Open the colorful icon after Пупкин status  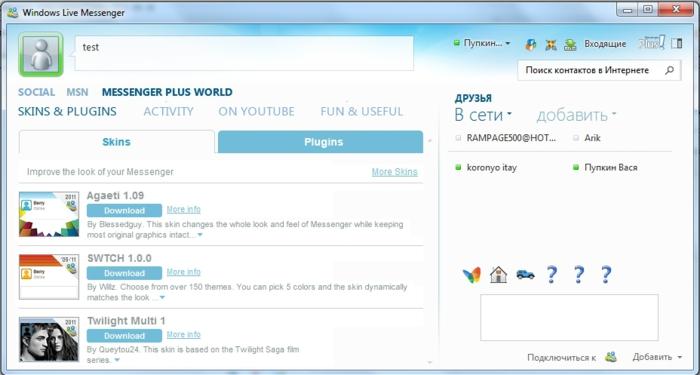click(x=530, y=44)
